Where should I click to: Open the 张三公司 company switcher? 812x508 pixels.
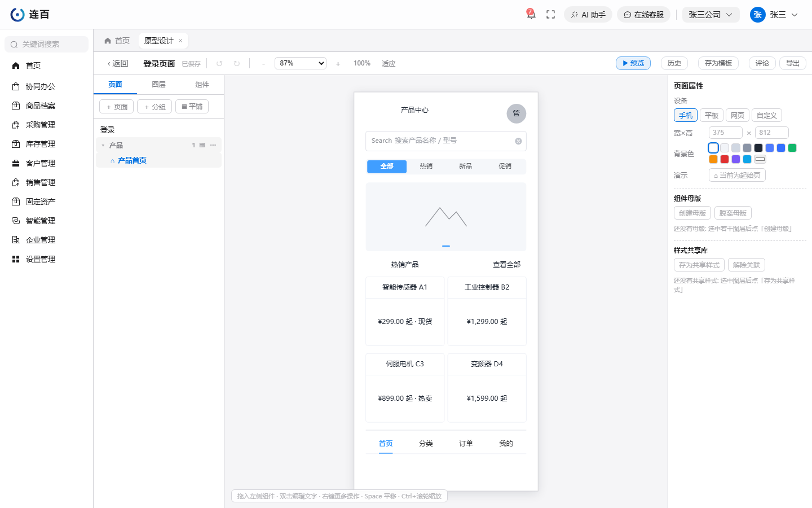click(710, 15)
